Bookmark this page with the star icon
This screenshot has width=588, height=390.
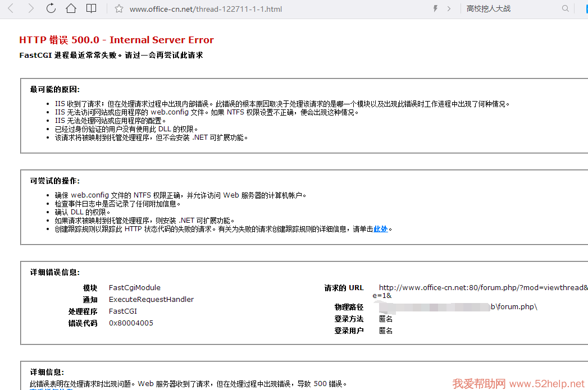coord(118,9)
